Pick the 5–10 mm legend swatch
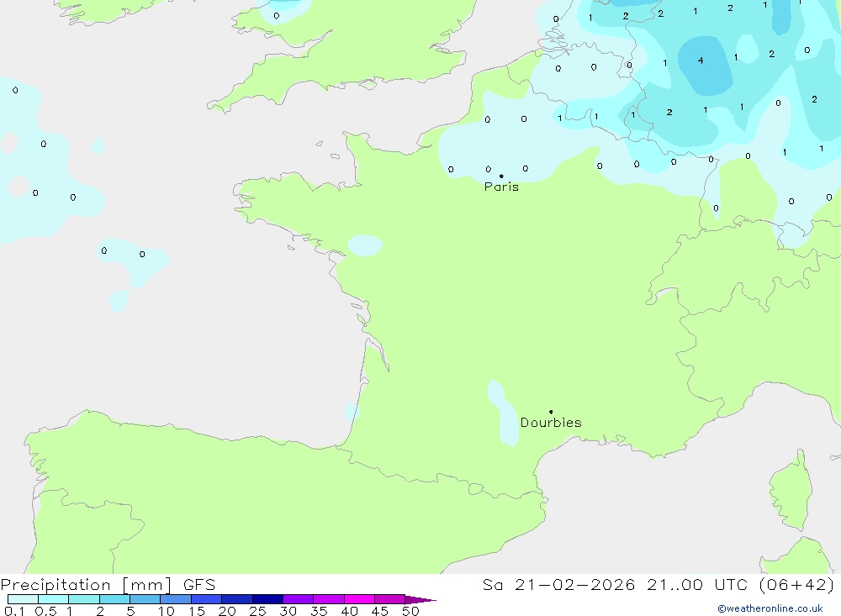Image resolution: width=841 pixels, height=616 pixels. pyautogui.click(x=145, y=599)
